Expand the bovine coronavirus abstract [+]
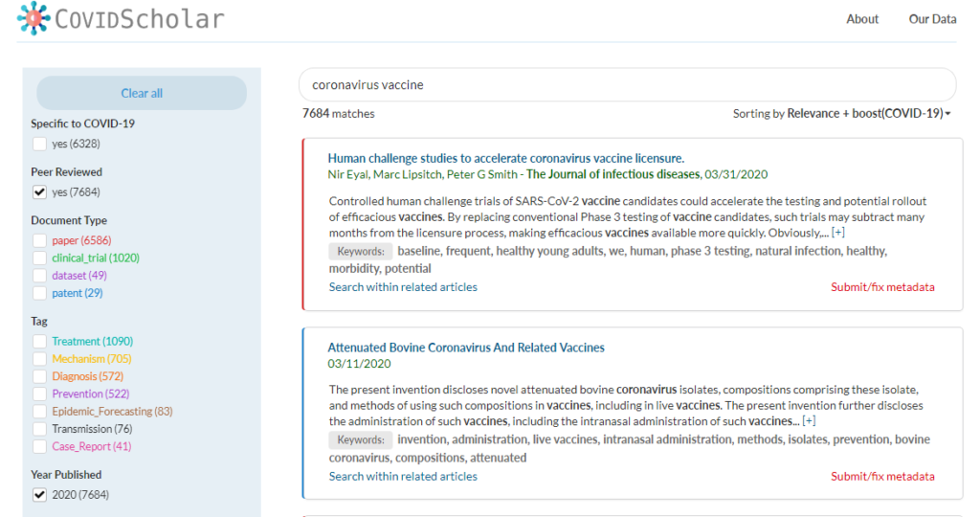The height and width of the screenshot is (517, 980). tap(809, 421)
